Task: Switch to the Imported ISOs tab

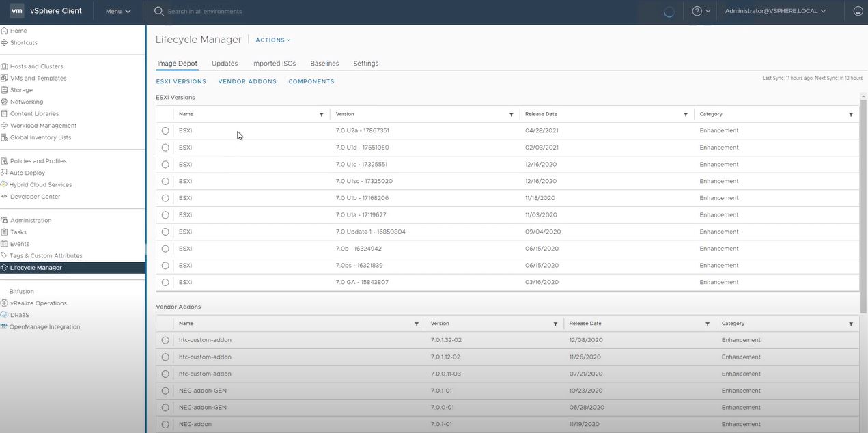Action: pyautogui.click(x=273, y=63)
